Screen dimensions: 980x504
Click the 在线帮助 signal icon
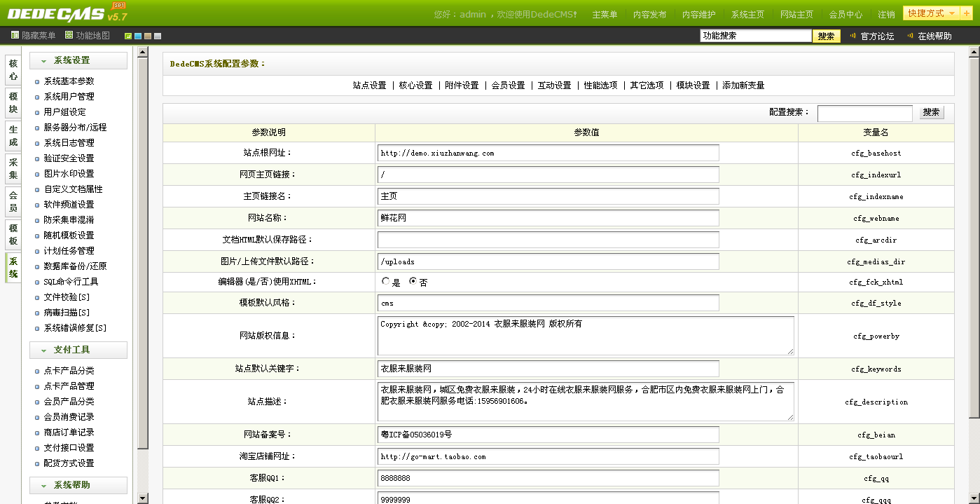coord(910,36)
